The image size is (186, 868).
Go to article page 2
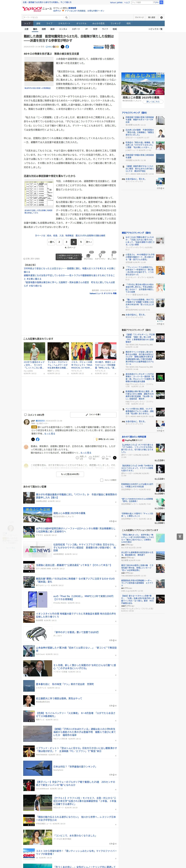coord(59,242)
